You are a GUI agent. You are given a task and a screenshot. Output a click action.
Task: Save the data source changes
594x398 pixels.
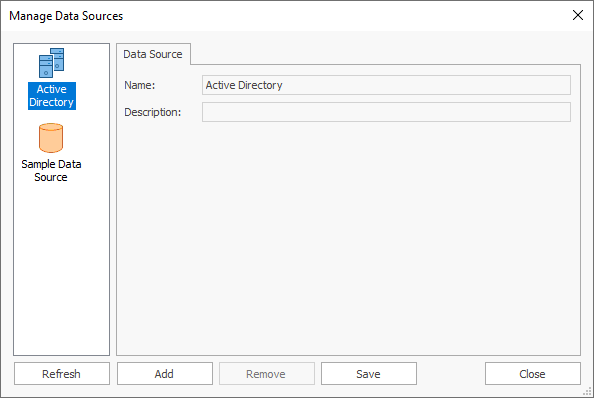tap(369, 374)
